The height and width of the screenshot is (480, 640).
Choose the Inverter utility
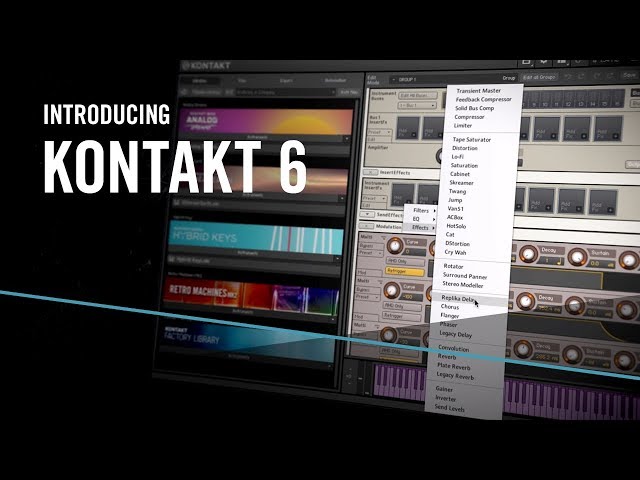click(x=445, y=398)
